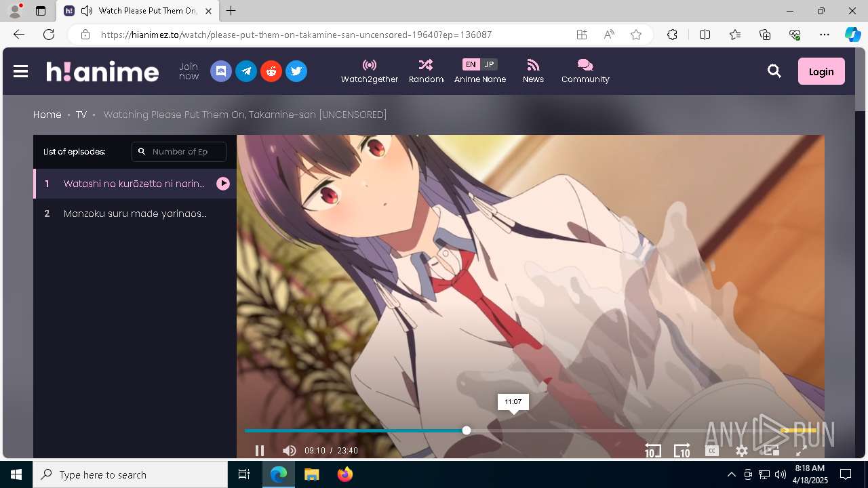This screenshot has height=488, width=868.
Task: Open Watch2gether
Action: tap(370, 71)
